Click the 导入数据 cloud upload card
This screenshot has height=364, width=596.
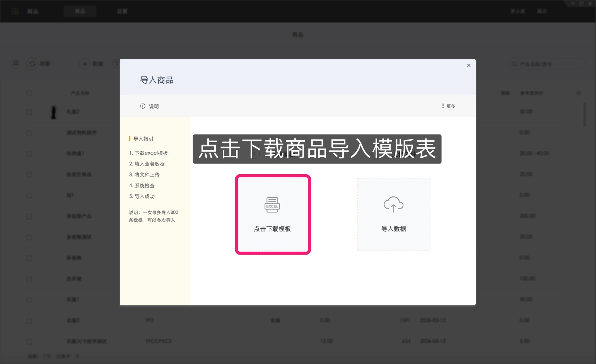click(x=393, y=214)
